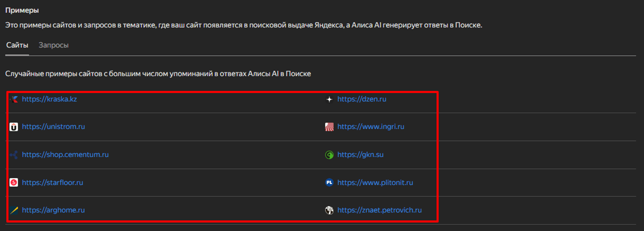Click the unistrom.ru favicon
Screen dimensions: 644x231
[x=14, y=127]
